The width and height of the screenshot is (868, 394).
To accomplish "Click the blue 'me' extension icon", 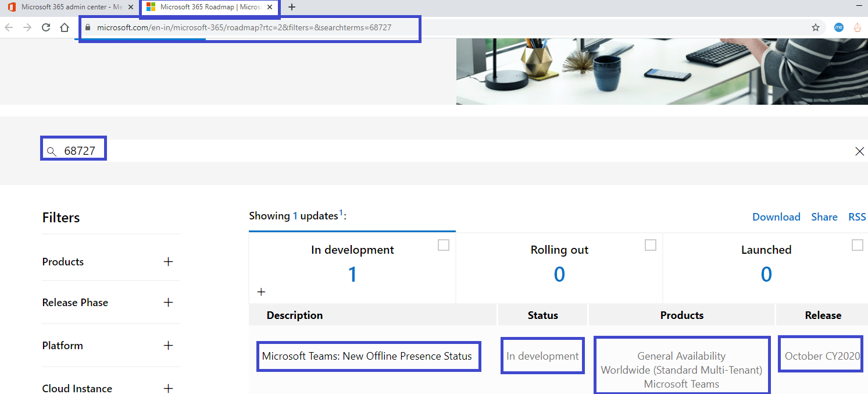I will pos(838,27).
